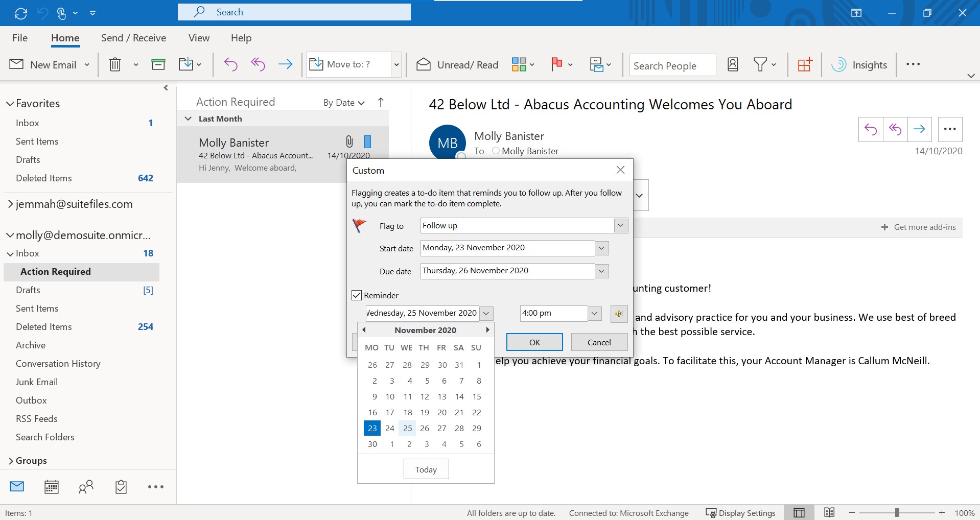Click the zoom out minus button
The height and width of the screenshot is (520, 980).
click(x=852, y=513)
